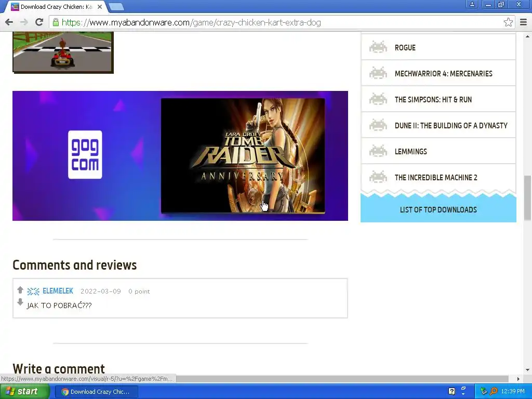The height and width of the screenshot is (399, 532).
Task: Bookmark this page with the star icon
Action: pos(508,22)
